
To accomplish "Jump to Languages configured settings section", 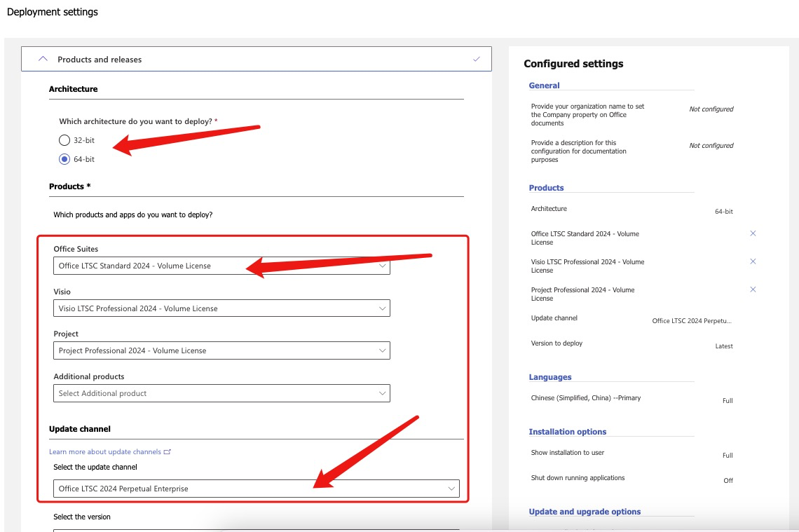I will point(549,377).
